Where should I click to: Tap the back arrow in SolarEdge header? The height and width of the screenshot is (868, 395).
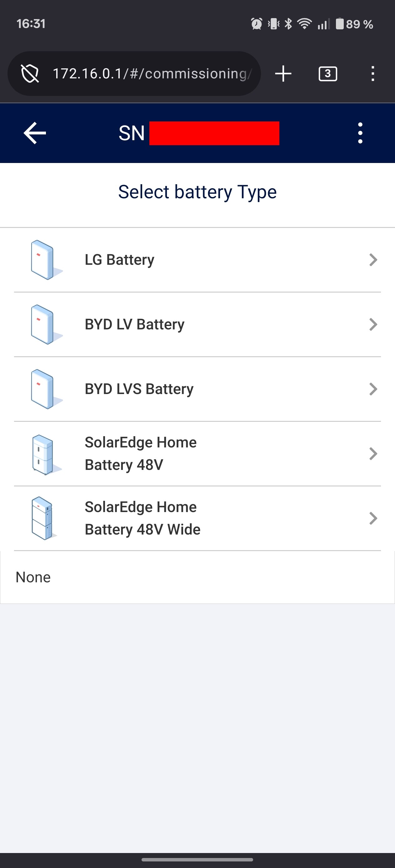pos(35,133)
